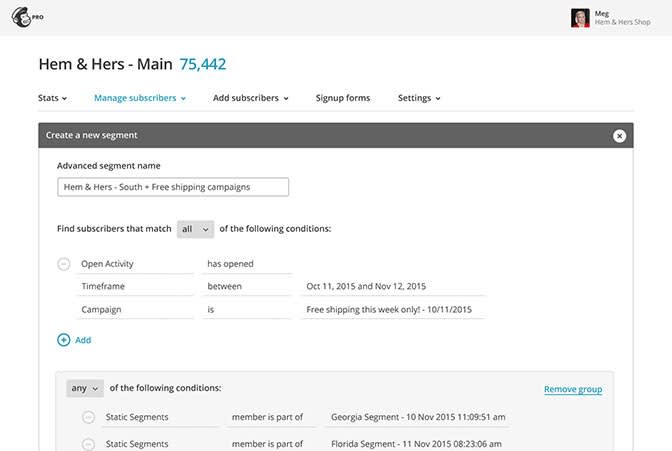Screen dimensions: 672x451
Task: Click the Add condition link
Action: click(83, 340)
